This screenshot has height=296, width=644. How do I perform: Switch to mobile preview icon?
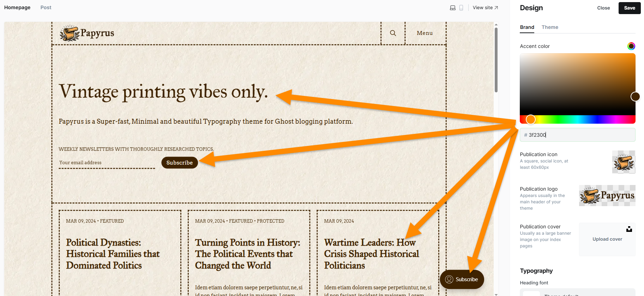click(x=461, y=8)
